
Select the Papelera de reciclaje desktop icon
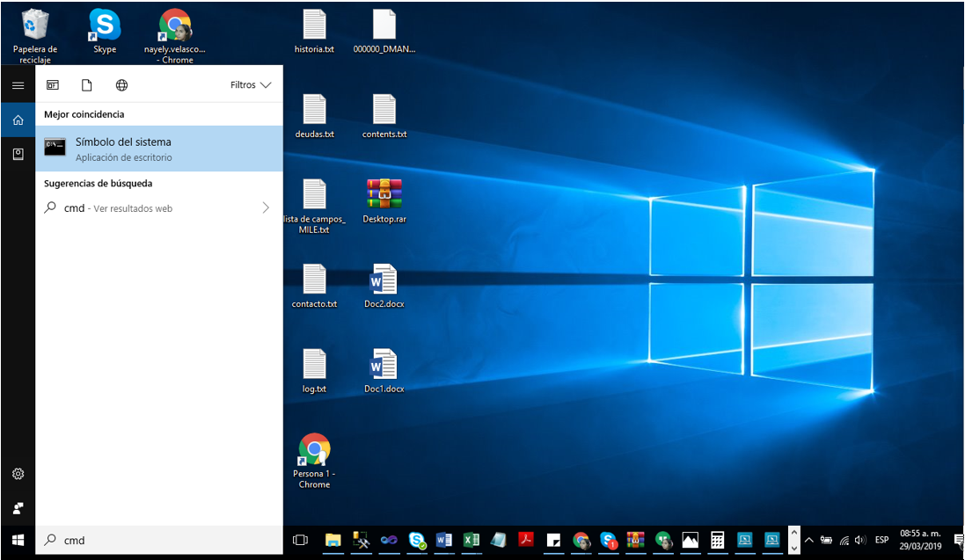tap(35, 36)
